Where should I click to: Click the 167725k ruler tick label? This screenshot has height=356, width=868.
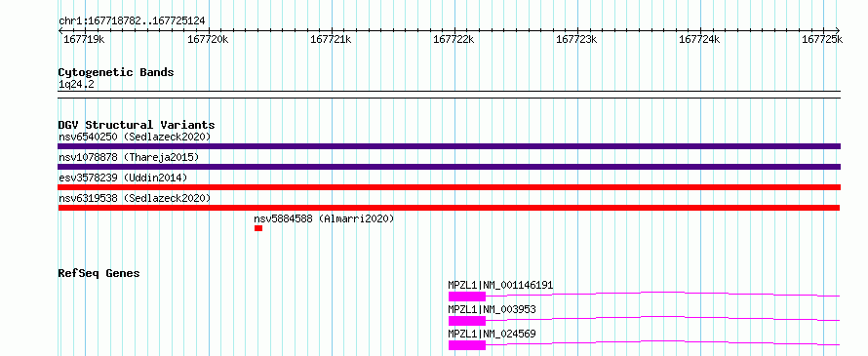pos(822,39)
